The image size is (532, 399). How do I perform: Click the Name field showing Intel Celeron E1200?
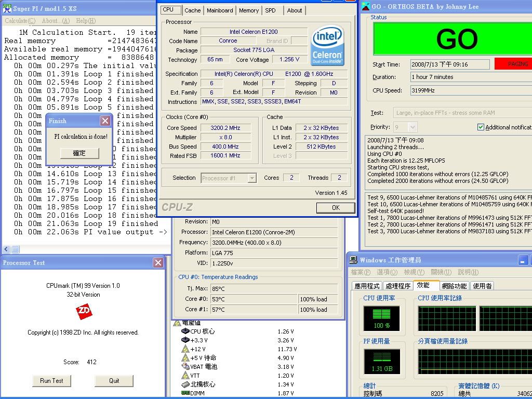point(254,32)
